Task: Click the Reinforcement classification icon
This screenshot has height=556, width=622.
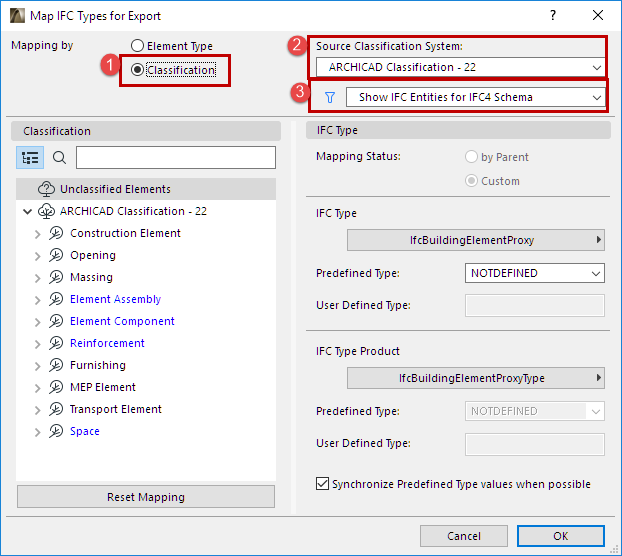Action: (x=56, y=343)
